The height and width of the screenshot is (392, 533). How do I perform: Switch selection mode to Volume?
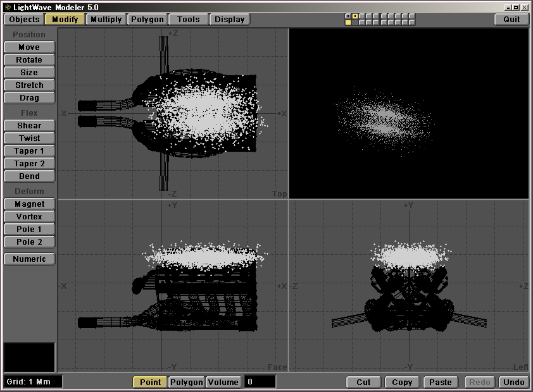click(223, 383)
